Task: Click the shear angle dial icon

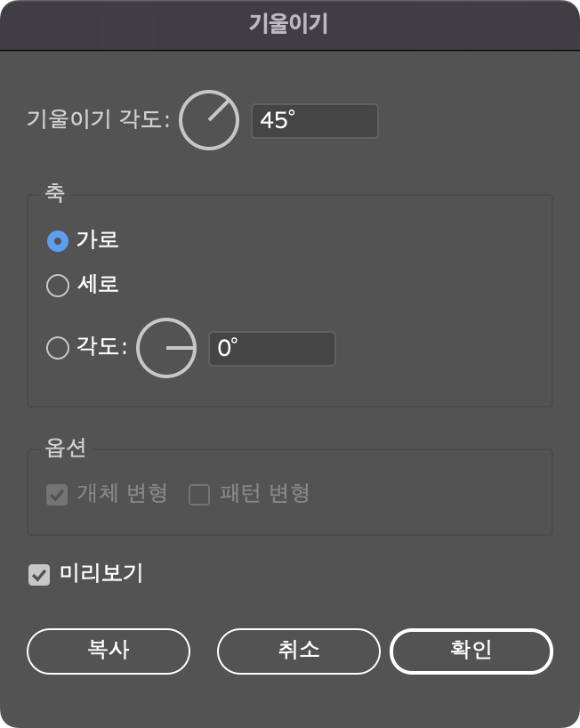Action: click(x=207, y=120)
